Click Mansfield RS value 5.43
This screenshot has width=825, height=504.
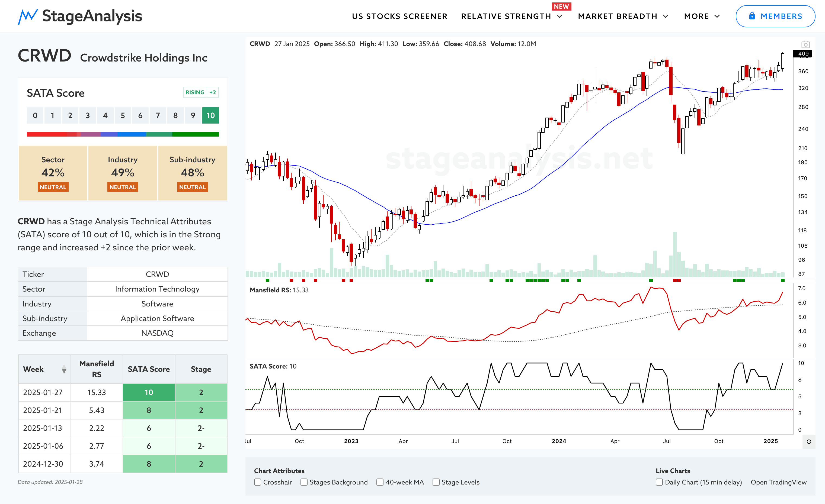97,410
